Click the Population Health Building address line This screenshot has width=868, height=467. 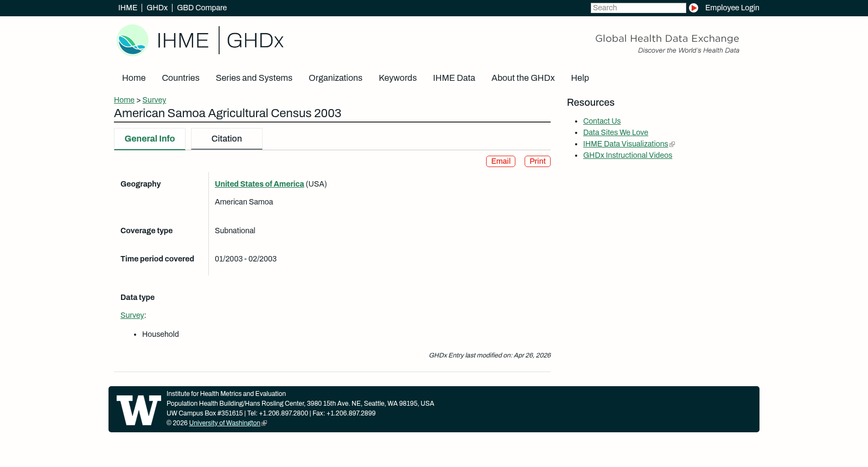[x=300, y=404]
